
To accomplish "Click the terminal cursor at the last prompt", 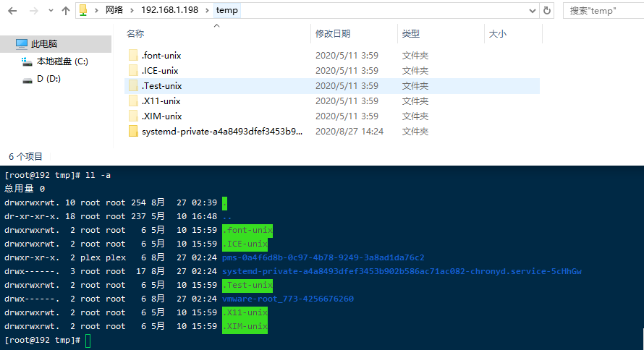I will pyautogui.click(x=88, y=341).
